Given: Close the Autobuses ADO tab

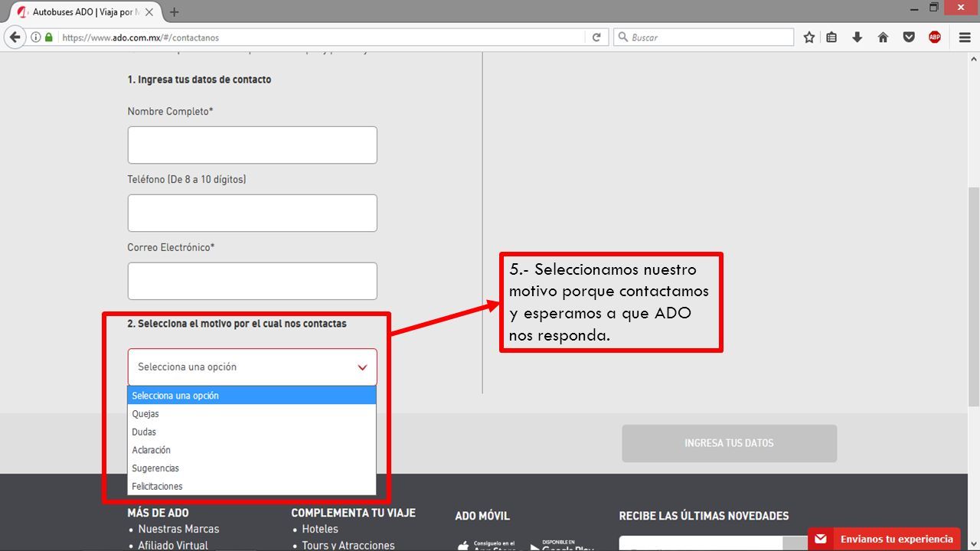Looking at the screenshot, I should (x=149, y=12).
